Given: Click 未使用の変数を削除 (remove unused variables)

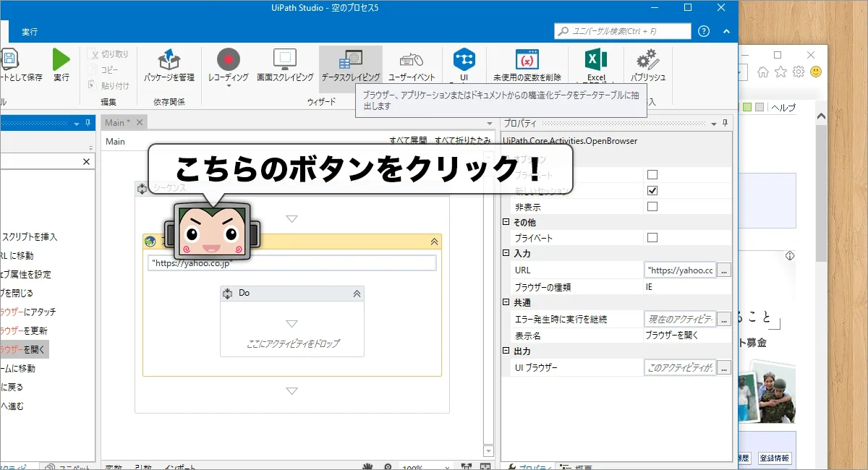Looking at the screenshot, I should (x=527, y=65).
